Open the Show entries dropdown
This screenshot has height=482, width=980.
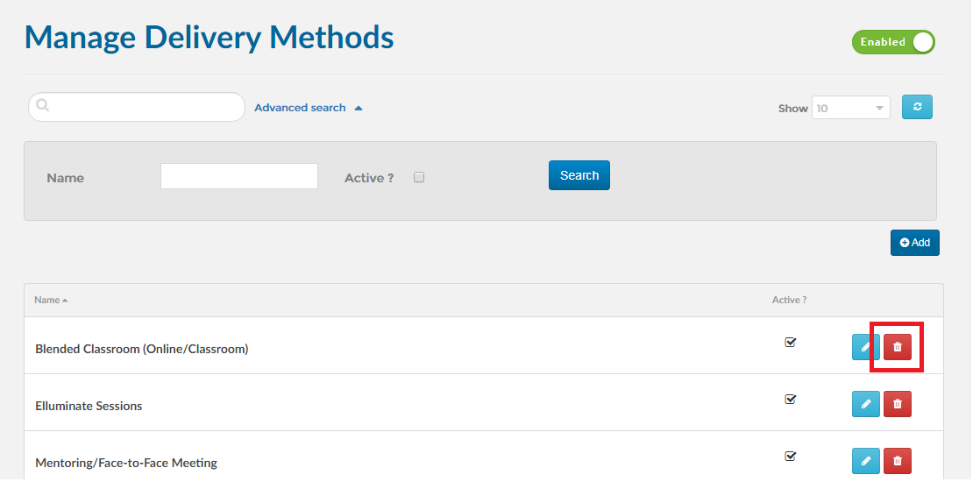pyautogui.click(x=850, y=108)
